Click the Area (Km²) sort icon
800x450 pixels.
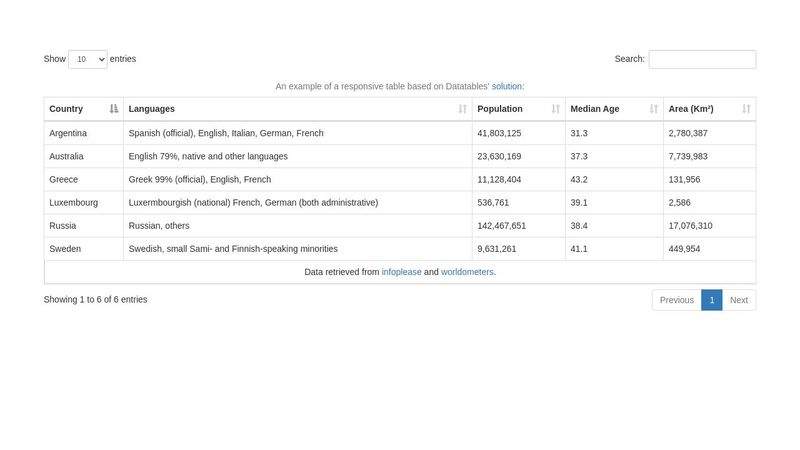pyautogui.click(x=746, y=109)
